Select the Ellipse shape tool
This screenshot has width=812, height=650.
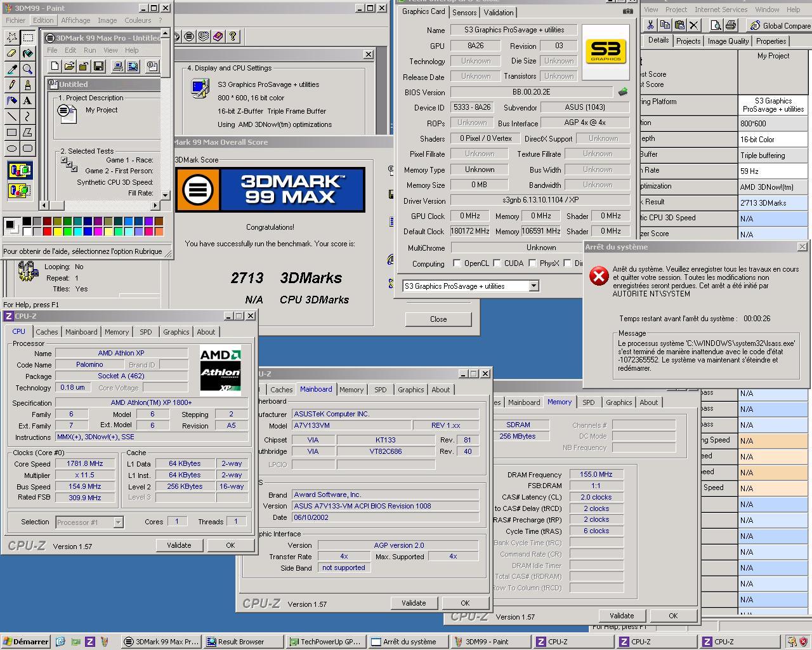click(x=11, y=149)
